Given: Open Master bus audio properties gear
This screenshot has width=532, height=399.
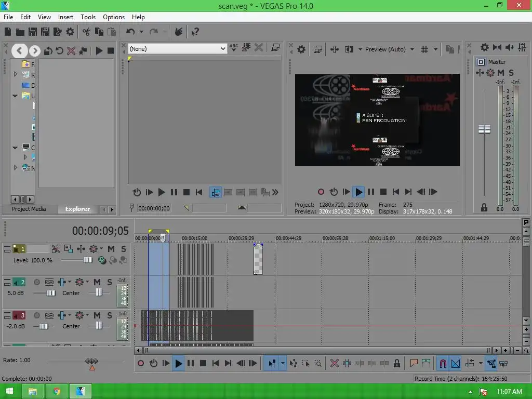Looking at the screenshot, I should coord(485,47).
